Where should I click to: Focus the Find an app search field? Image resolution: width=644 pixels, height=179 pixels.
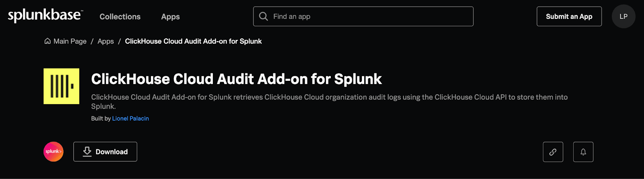363,16
